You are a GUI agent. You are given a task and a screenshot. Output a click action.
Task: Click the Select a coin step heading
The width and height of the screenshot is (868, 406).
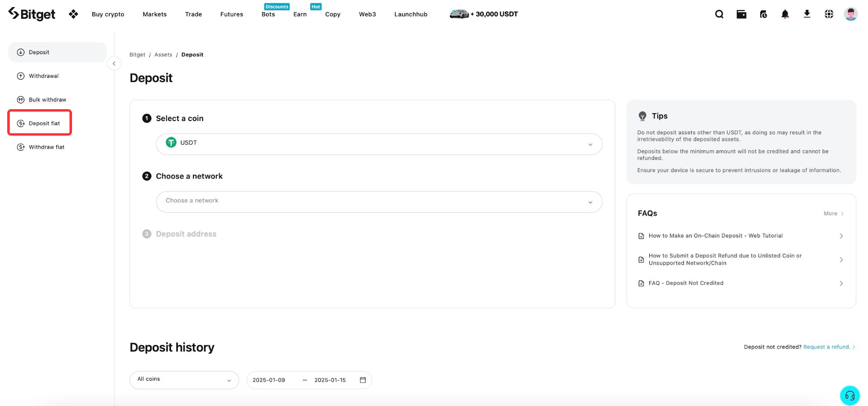click(x=179, y=118)
